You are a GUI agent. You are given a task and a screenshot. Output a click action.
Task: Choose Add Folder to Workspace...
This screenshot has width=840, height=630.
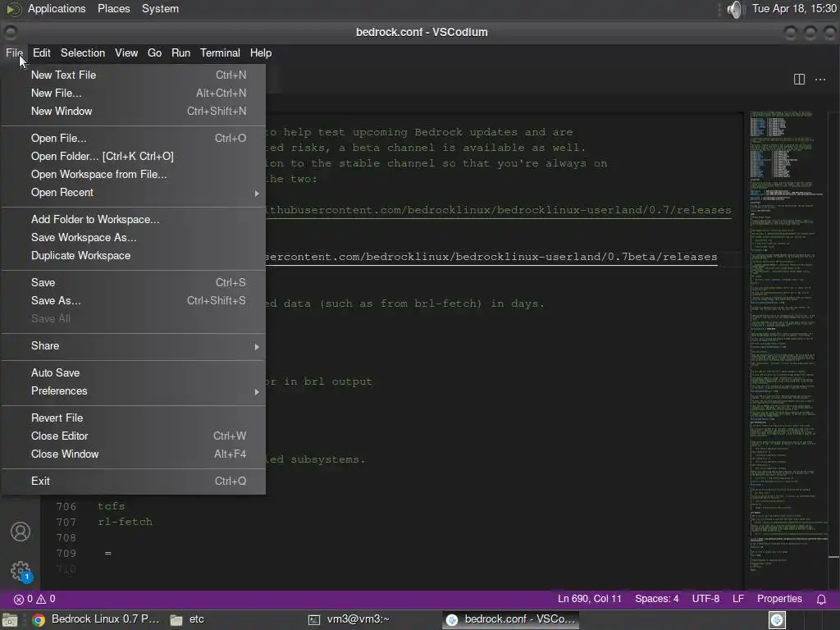tap(134, 220)
